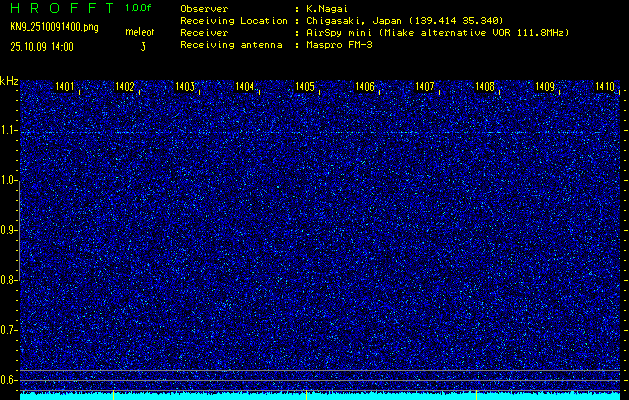Click the yellow marker below 1405
Image resolution: width=629 pixels, height=400 pixels.
306,395
